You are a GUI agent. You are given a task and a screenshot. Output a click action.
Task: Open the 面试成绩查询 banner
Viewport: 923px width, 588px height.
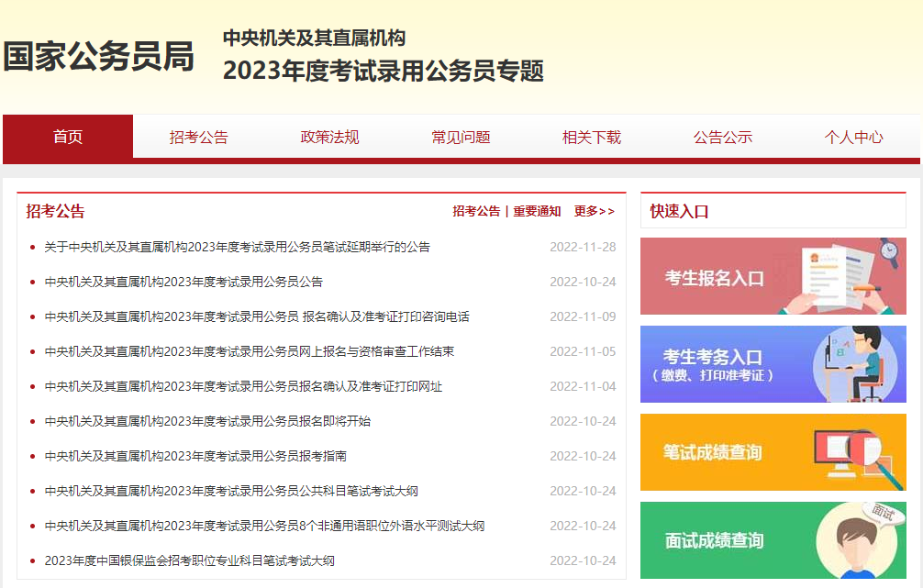click(x=773, y=540)
